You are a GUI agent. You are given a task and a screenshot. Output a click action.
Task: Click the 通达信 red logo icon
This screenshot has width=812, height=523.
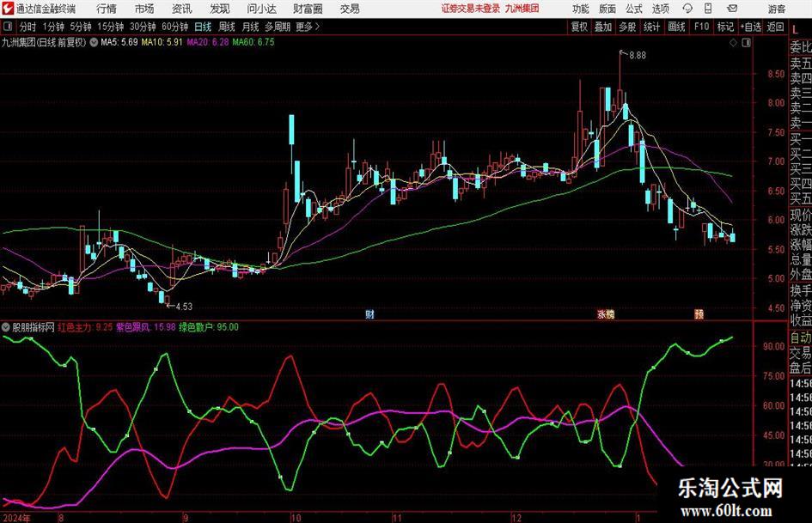[x=8, y=9]
